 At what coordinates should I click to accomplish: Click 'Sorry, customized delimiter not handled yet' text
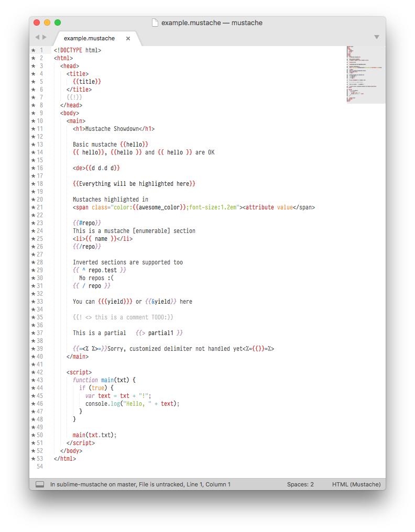pos(175,349)
